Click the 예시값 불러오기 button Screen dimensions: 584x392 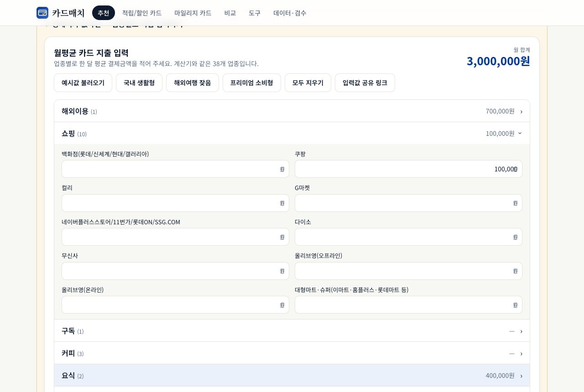[83, 83]
